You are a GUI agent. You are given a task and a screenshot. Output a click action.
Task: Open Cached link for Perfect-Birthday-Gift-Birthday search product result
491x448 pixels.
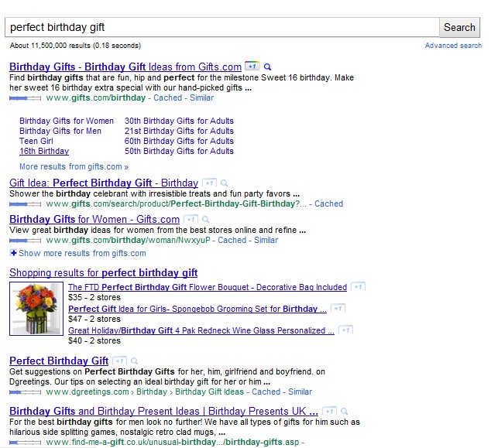(329, 203)
